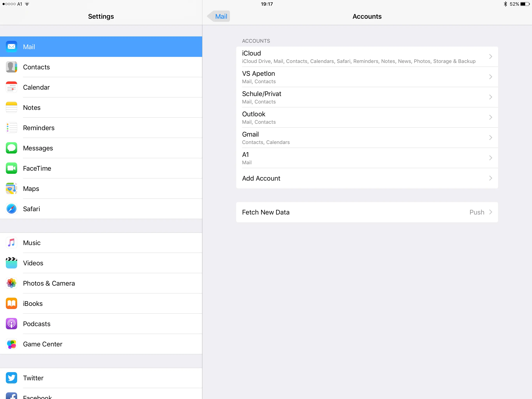The width and height of the screenshot is (532, 399).
Task: Expand iCloud account details chevron
Action: [490, 57]
